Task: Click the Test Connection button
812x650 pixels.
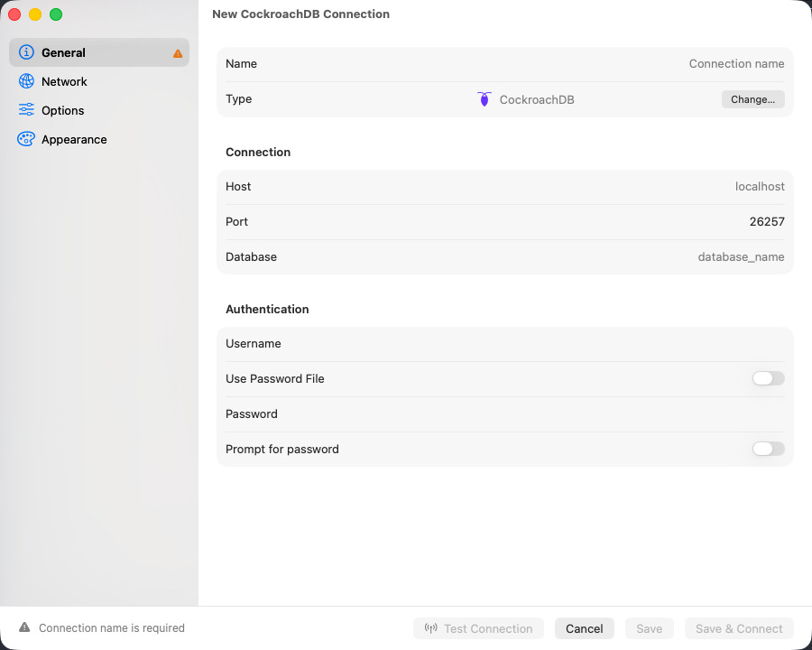Action: 478,628
